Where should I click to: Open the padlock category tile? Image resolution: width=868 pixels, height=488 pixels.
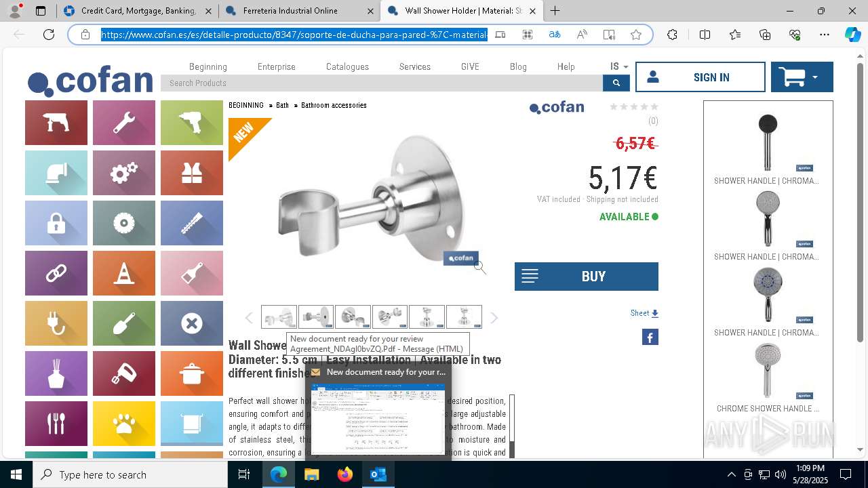point(56,223)
